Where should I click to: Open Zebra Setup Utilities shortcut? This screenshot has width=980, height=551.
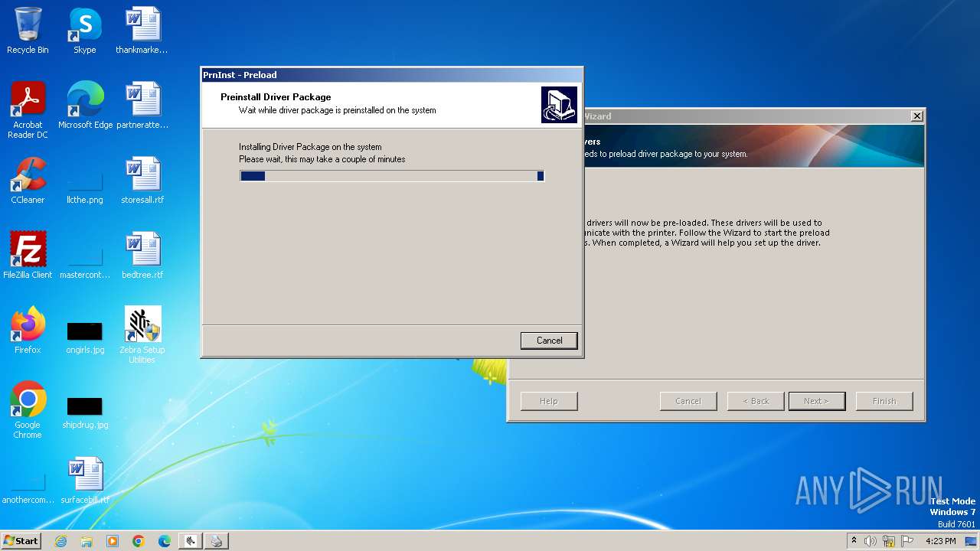point(142,335)
